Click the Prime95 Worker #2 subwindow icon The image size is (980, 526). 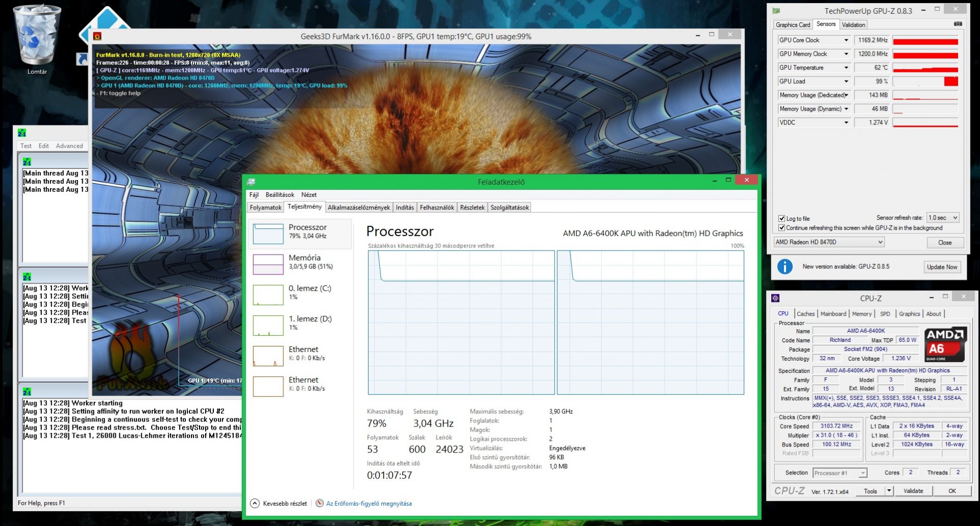[27, 392]
